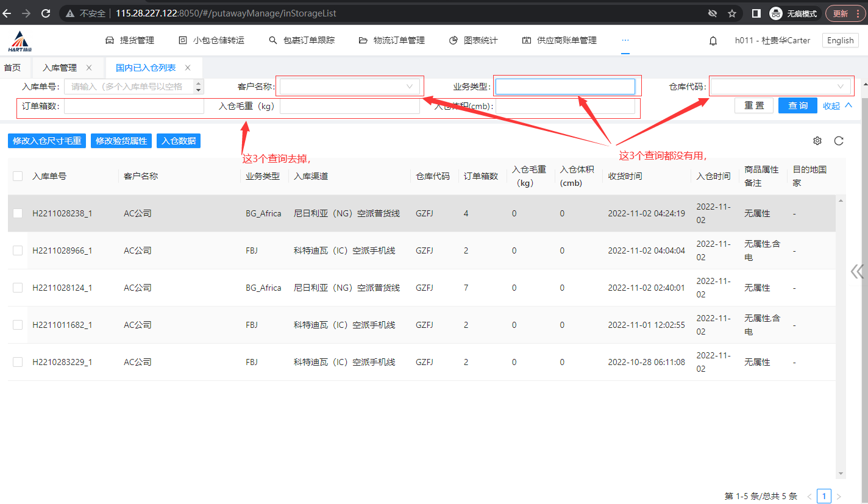This screenshot has width=868, height=504.
Task: Open 提货管理 menu
Action: click(x=129, y=40)
